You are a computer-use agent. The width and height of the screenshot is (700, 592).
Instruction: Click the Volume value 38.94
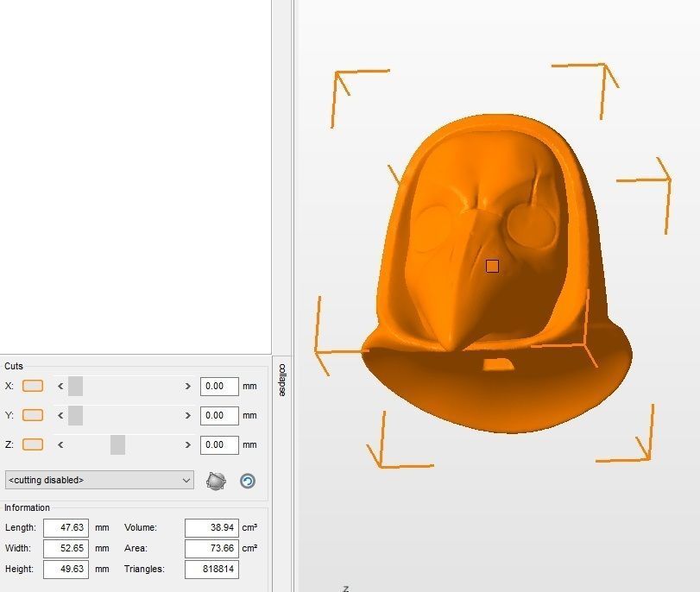[211, 528]
